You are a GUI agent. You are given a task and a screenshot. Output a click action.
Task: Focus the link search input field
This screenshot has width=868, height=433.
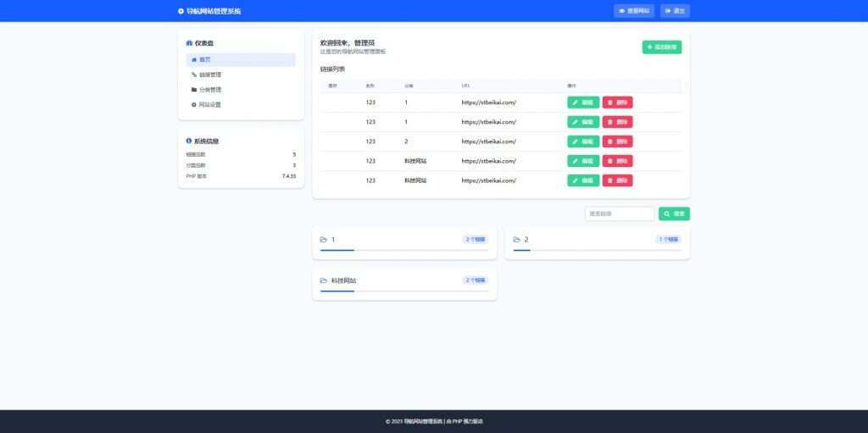[620, 214]
